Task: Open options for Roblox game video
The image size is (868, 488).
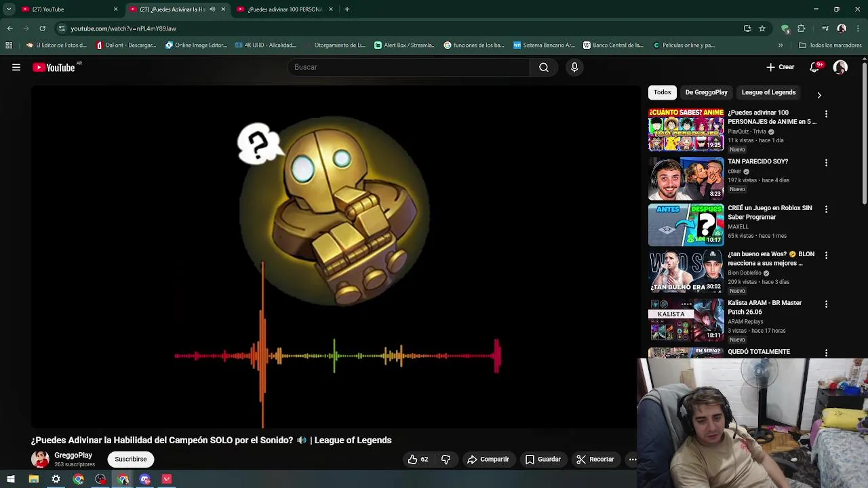Action: (826, 209)
